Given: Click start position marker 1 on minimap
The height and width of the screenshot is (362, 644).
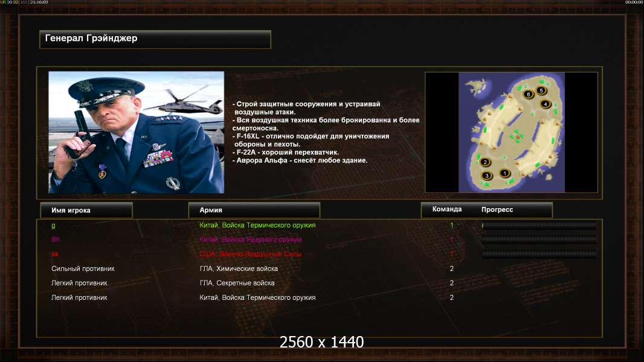Looking at the screenshot, I should 504,173.
